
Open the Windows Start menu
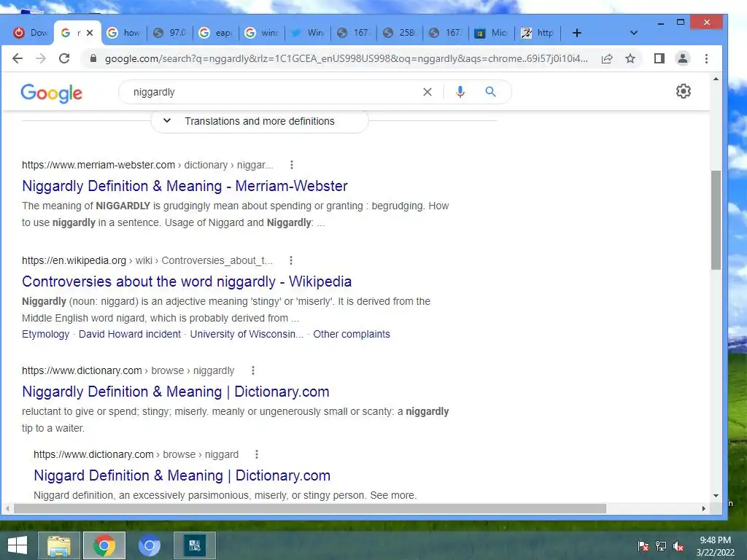18,545
